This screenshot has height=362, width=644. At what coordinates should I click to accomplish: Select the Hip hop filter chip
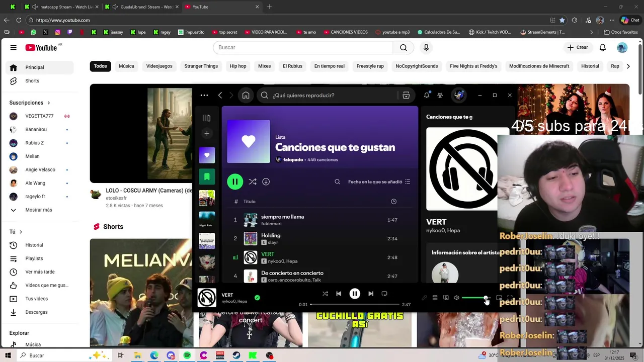[238, 66]
